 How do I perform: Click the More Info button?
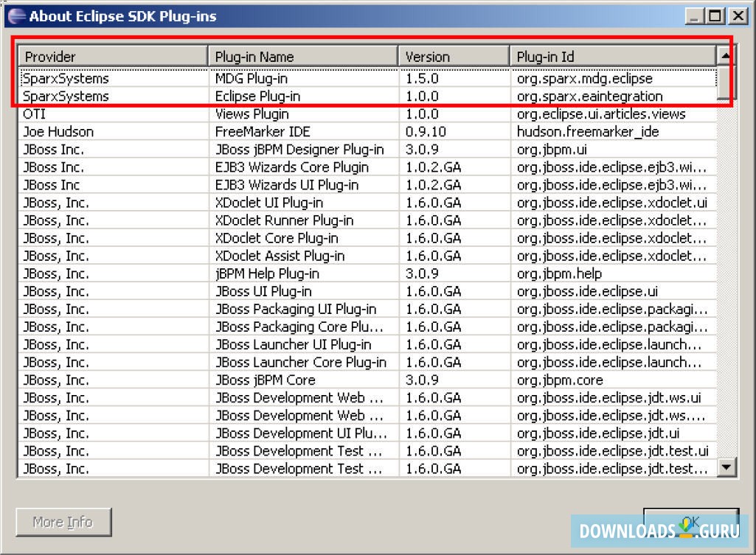pyautogui.click(x=63, y=522)
